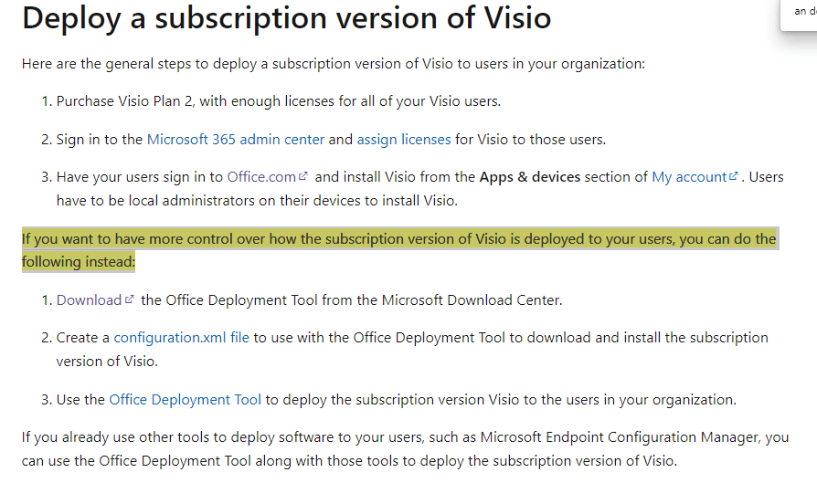
Task: Open the configuration.xml file link
Action: tap(181, 338)
